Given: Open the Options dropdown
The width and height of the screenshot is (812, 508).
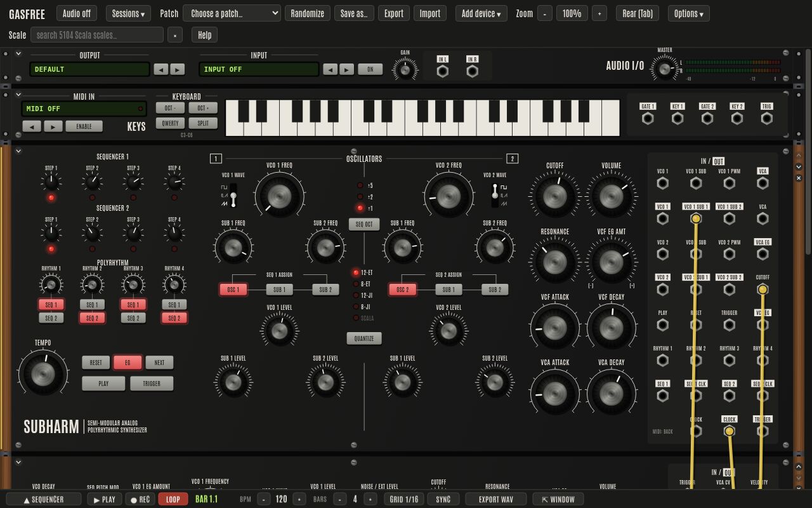Looking at the screenshot, I should point(688,13).
